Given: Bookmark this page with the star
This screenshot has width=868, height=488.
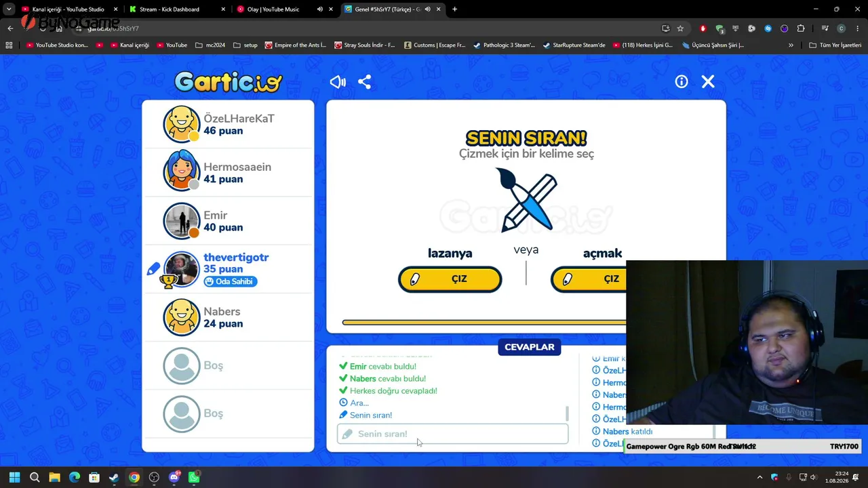Looking at the screenshot, I should coord(680,28).
